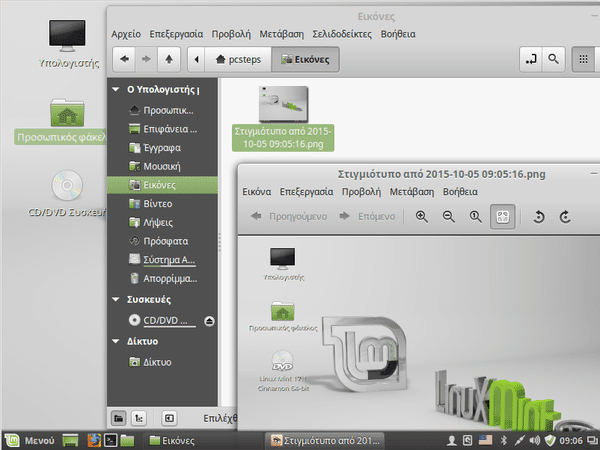Image resolution: width=600 pixels, height=450 pixels.
Task: Open Σύστημα Α... in the sidebar
Action: pos(162,260)
